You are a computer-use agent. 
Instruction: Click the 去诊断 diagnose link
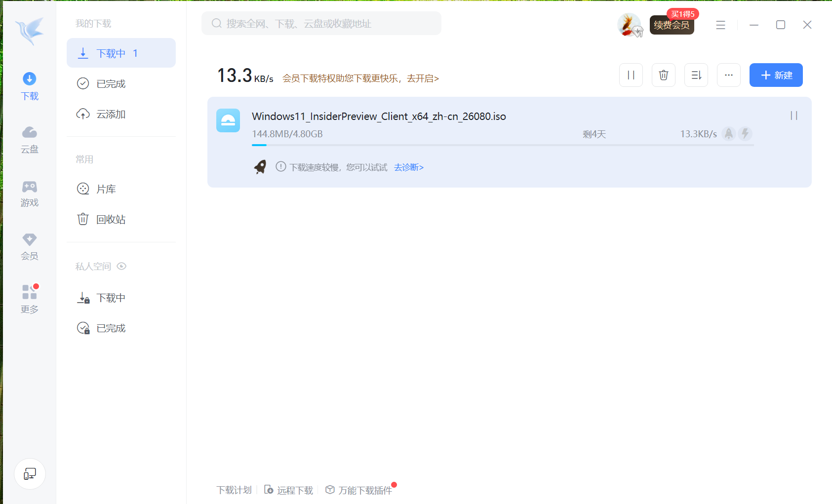408,167
